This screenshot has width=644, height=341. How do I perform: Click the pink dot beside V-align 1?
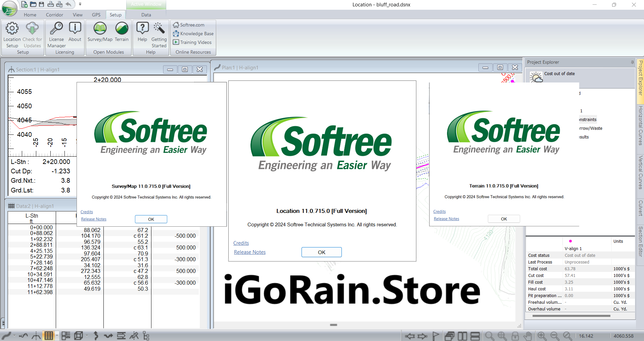click(570, 241)
